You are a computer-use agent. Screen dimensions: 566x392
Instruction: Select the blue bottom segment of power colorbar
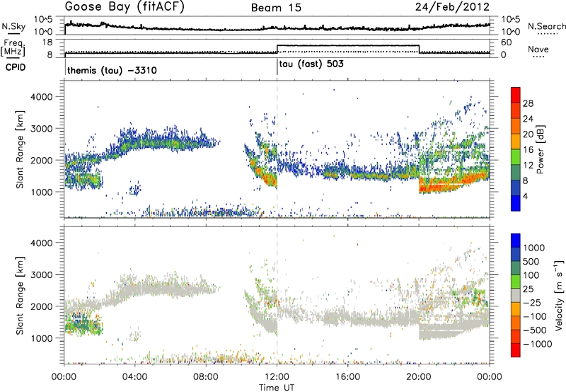pyautogui.click(x=516, y=203)
